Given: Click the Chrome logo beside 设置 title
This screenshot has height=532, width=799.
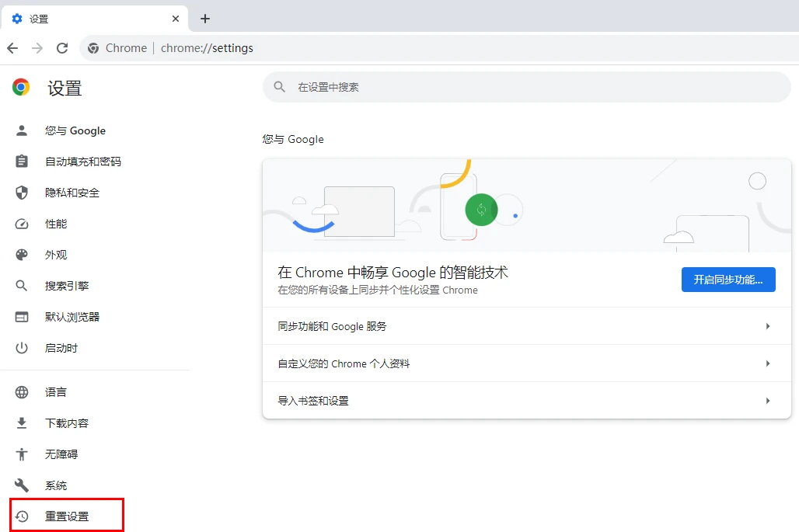Looking at the screenshot, I should click(21, 88).
